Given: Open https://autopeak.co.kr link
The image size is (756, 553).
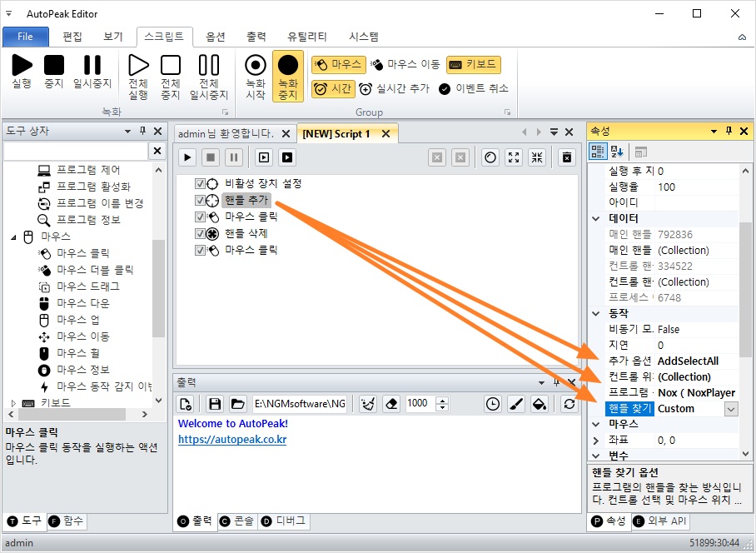Looking at the screenshot, I should (x=232, y=440).
